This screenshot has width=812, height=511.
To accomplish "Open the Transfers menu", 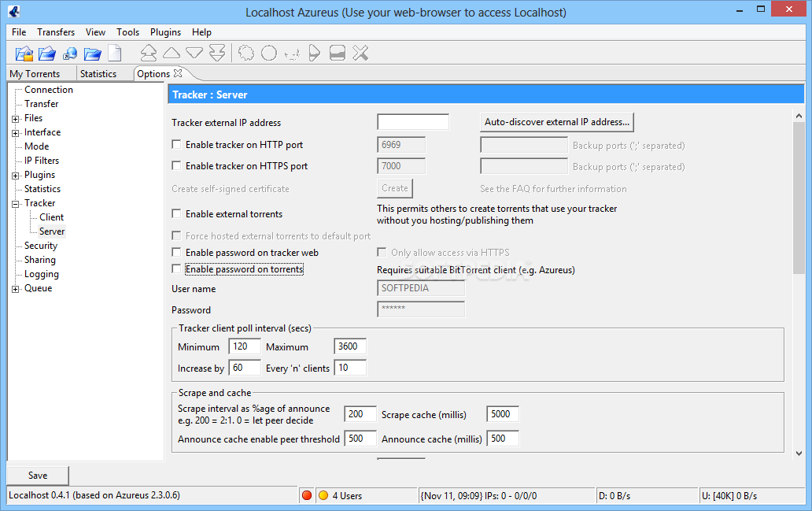I will [56, 32].
